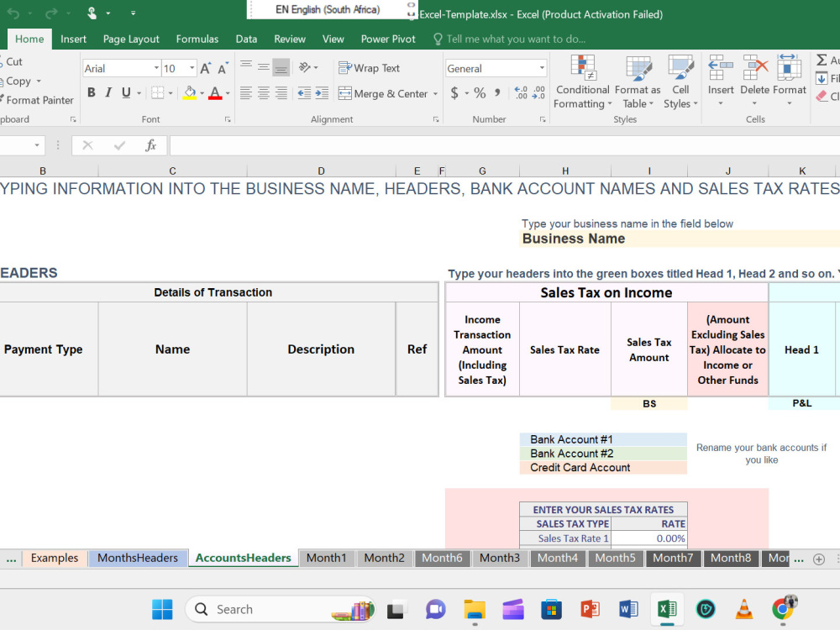Expand the font size dropdown
The image size is (840, 630).
point(192,68)
